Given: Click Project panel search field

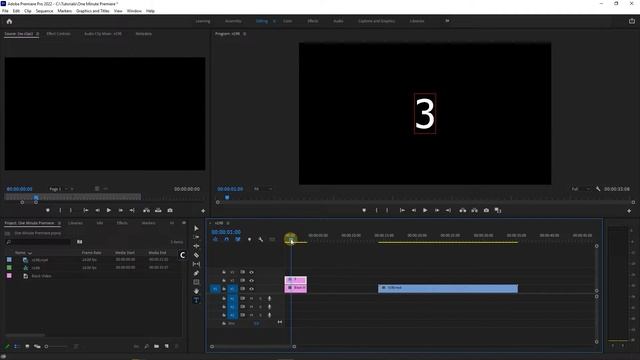Looking at the screenshot, I should [40, 242].
